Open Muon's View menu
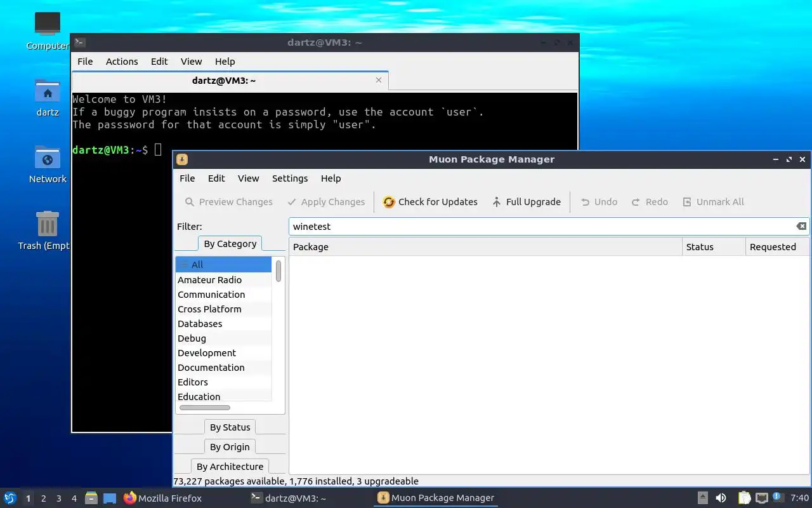Image resolution: width=812 pixels, height=508 pixels. pyautogui.click(x=248, y=178)
